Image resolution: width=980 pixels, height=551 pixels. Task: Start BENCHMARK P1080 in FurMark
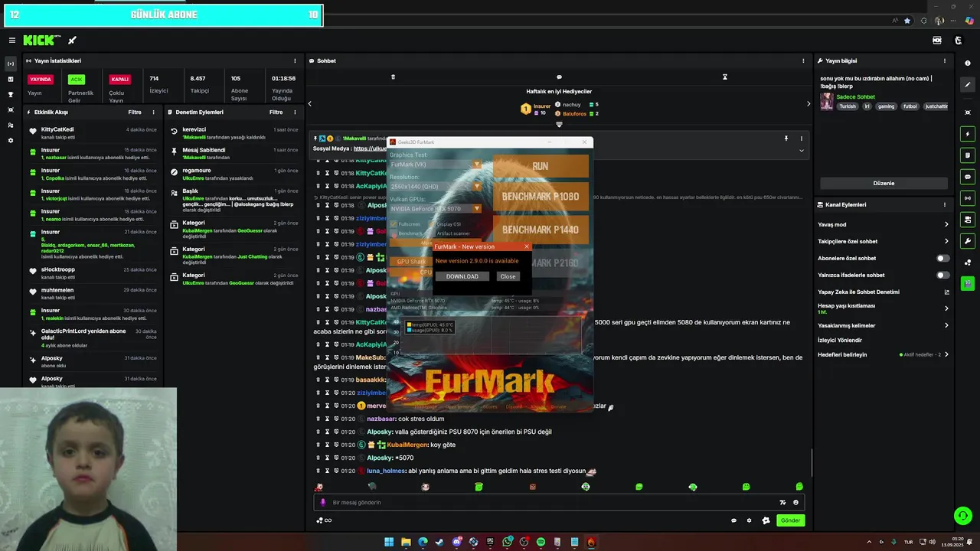pyautogui.click(x=541, y=197)
